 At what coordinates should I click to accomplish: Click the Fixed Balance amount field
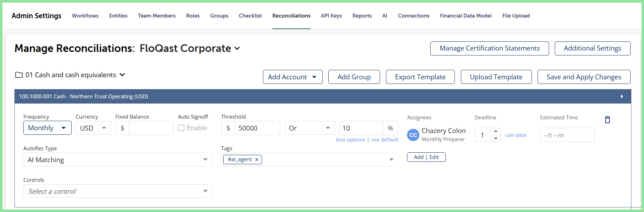[x=151, y=128]
